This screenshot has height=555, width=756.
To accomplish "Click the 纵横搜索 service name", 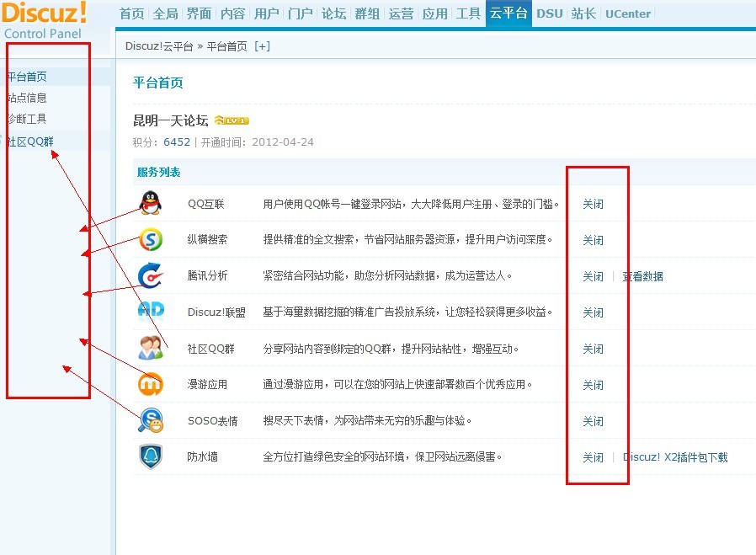I will (207, 239).
